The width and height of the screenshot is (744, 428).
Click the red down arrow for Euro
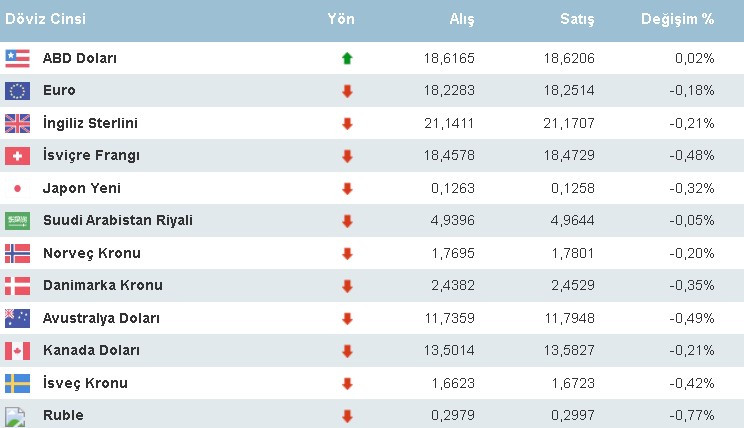pyautogui.click(x=347, y=91)
